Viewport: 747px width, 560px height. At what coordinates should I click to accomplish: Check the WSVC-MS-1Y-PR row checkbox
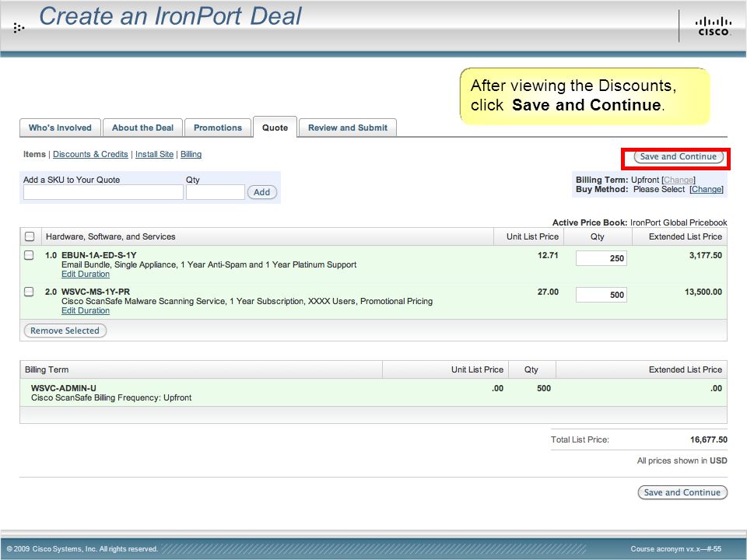[x=29, y=292]
